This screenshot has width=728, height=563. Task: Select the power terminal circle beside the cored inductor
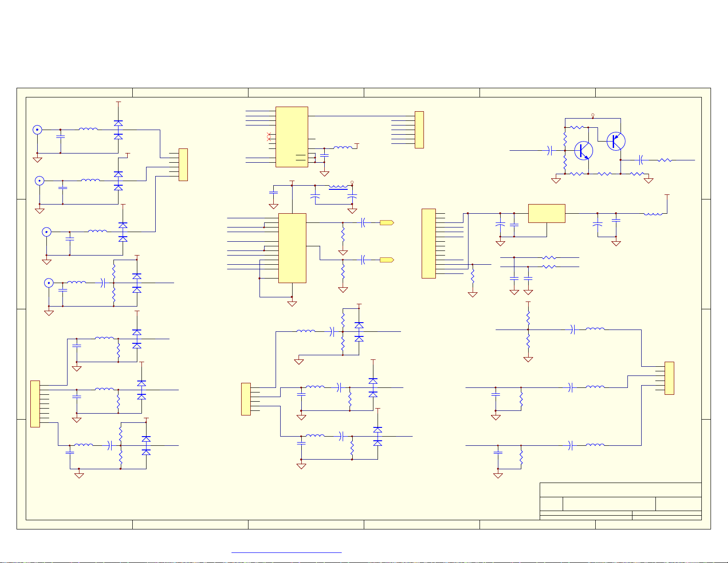352,182
